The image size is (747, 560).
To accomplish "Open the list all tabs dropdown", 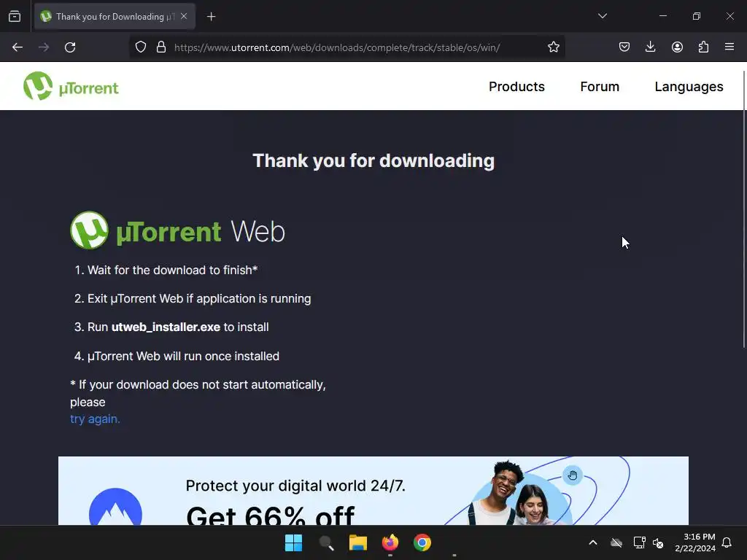I will (602, 16).
